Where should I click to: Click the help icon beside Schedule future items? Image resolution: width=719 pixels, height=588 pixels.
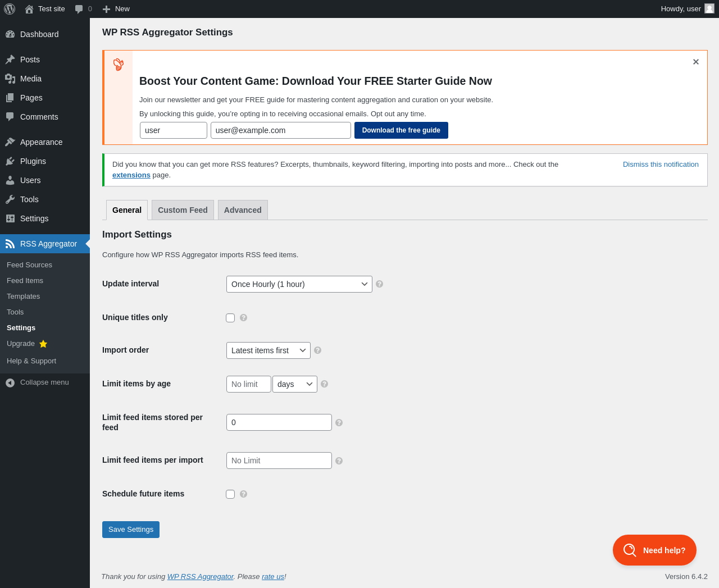244,494
